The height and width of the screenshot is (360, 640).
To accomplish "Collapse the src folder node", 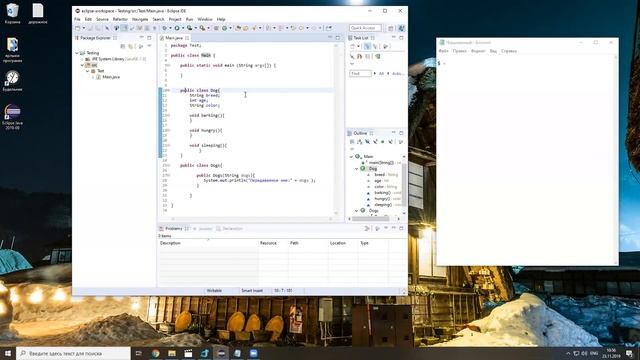I will coord(82,65).
